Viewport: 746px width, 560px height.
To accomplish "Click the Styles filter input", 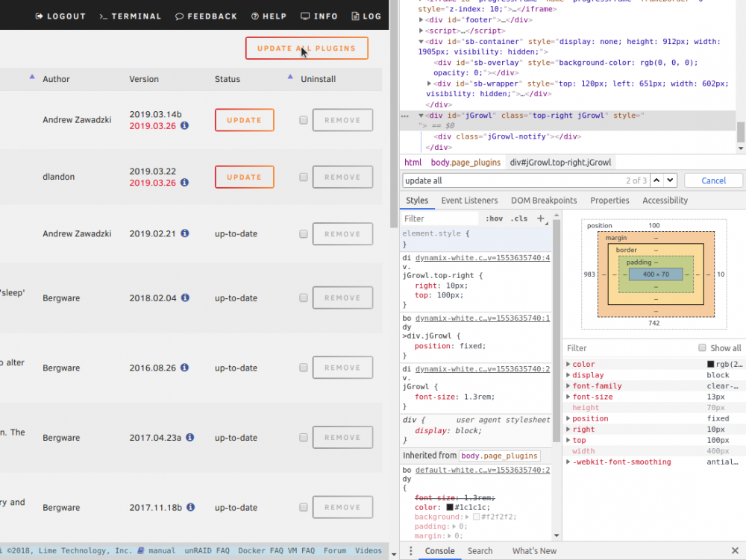I will pos(440,218).
